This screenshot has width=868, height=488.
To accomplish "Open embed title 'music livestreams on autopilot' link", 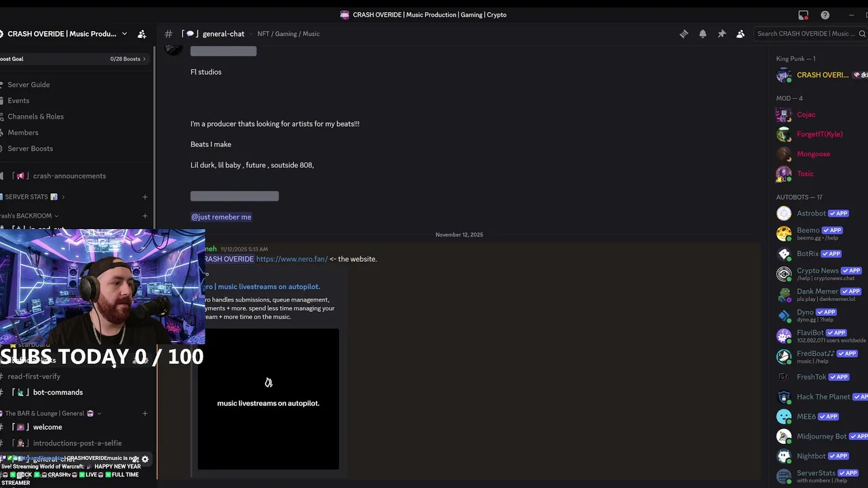I will (x=263, y=287).
